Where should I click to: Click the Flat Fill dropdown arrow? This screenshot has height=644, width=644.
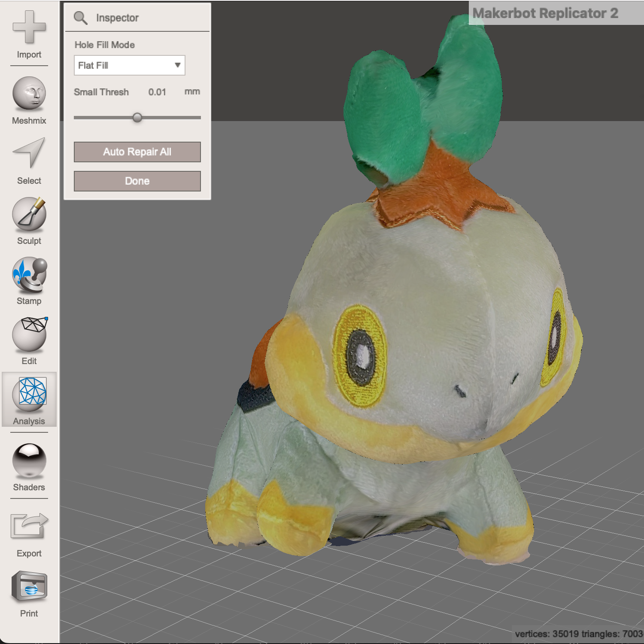[177, 65]
